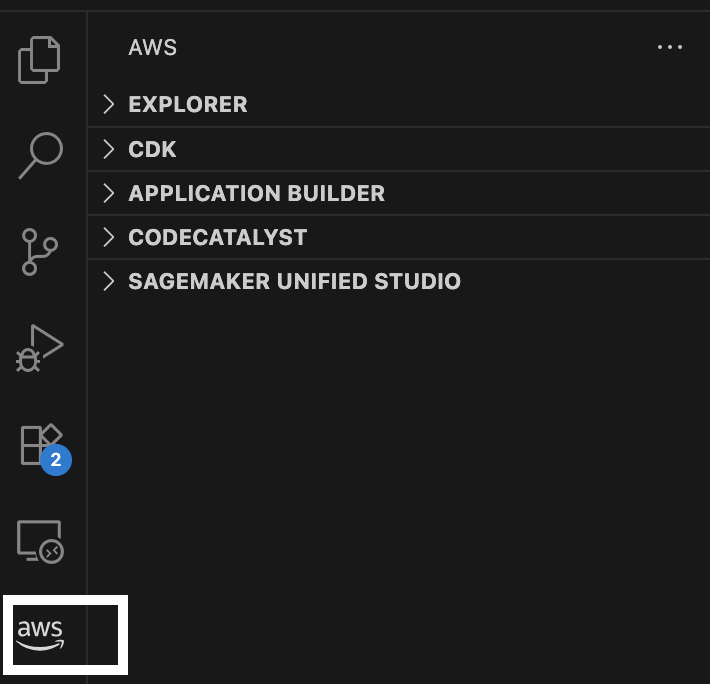Image resolution: width=710 pixels, height=684 pixels.
Task: Click the chevron beside SAGEMAKER UNIFIED STUDIO
Action: 110,281
